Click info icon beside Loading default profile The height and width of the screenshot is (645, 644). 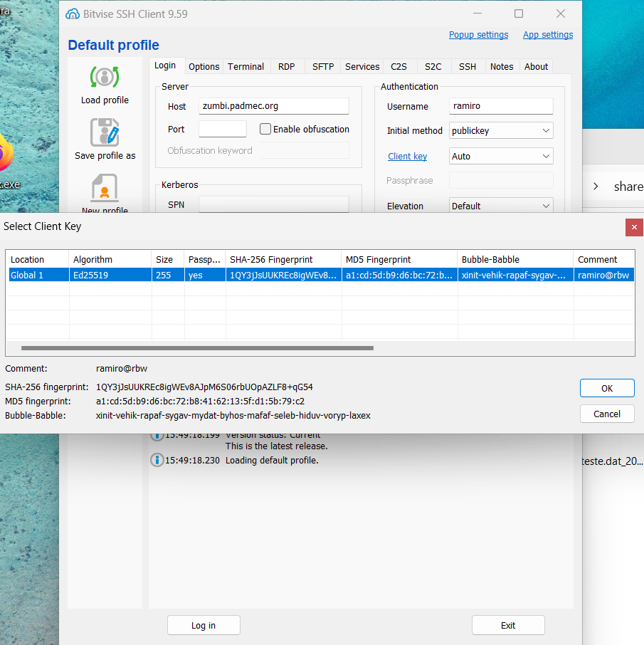point(157,460)
